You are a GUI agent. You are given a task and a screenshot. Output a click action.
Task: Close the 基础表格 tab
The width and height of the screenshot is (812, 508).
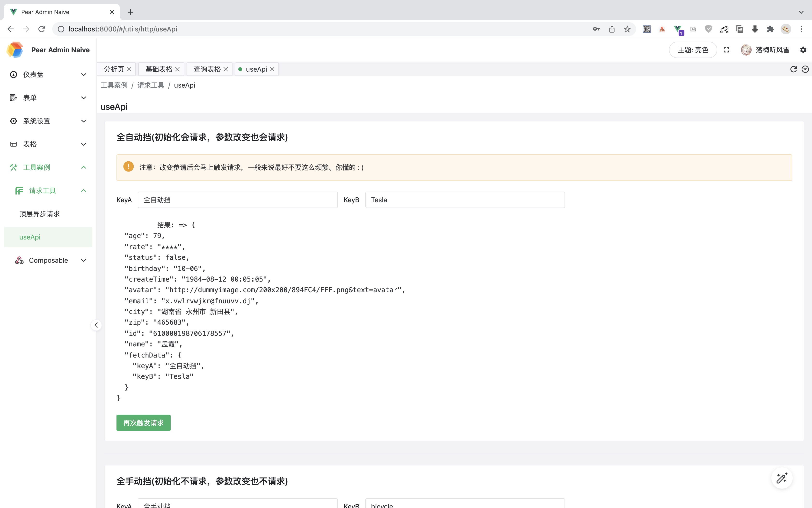[177, 69]
